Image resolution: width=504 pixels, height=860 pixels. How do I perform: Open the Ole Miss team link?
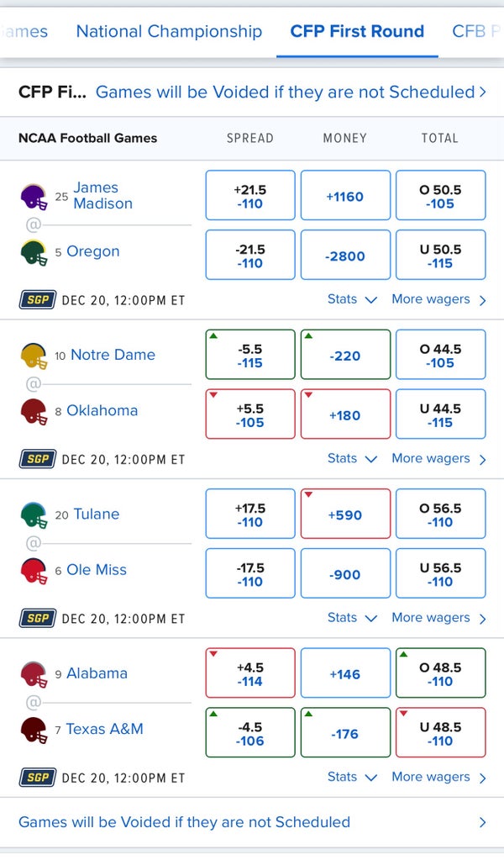pos(96,570)
